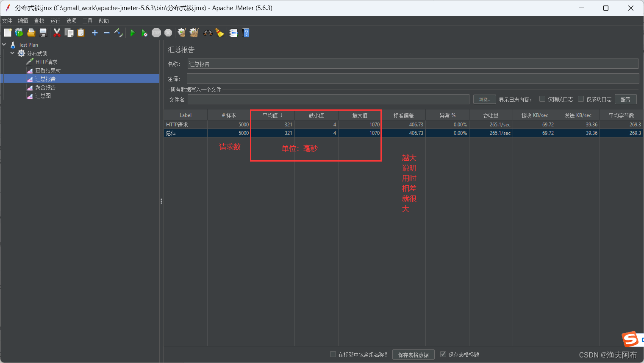The height and width of the screenshot is (363, 644).
Task: Open the 文件 menu
Action: click(x=7, y=21)
